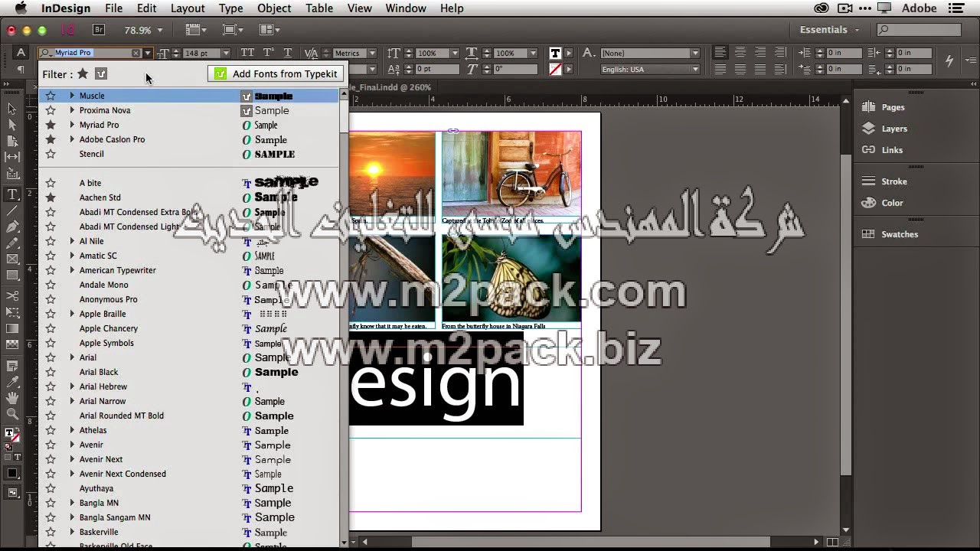This screenshot has height=551, width=980.
Task: Open the Swatches panel
Action: (900, 234)
